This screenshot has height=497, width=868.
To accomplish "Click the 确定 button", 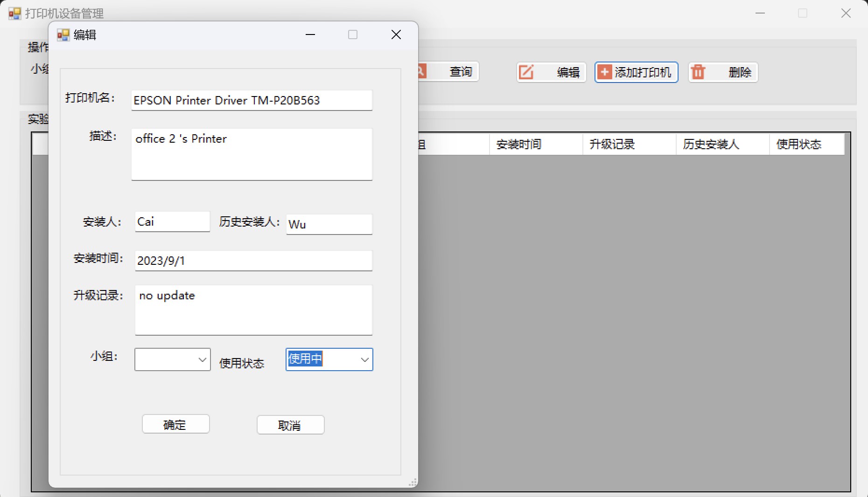I will pos(175,424).
